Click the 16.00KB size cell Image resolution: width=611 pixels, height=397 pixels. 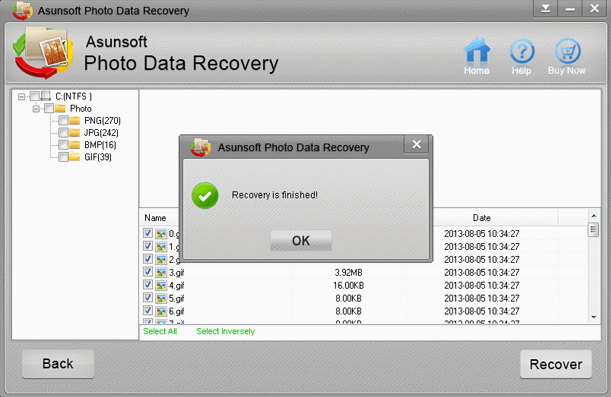pos(348,286)
